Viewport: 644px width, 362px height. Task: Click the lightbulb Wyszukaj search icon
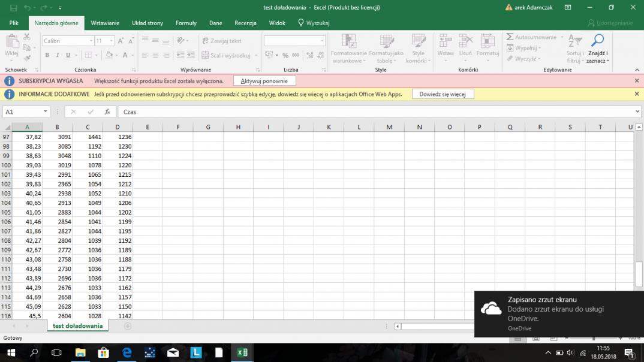pyautogui.click(x=301, y=23)
